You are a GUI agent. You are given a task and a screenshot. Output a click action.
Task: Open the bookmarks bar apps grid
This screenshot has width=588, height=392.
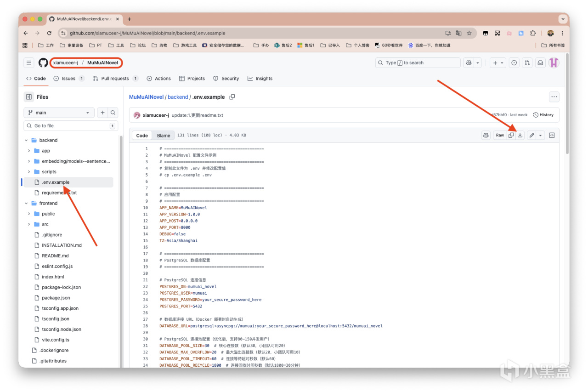pyautogui.click(x=25, y=45)
